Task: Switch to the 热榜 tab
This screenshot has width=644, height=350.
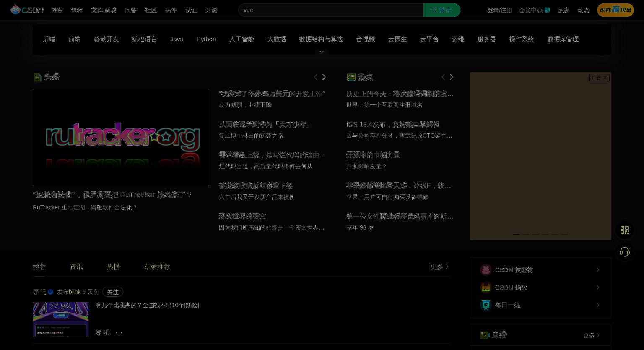Action: coord(113,266)
